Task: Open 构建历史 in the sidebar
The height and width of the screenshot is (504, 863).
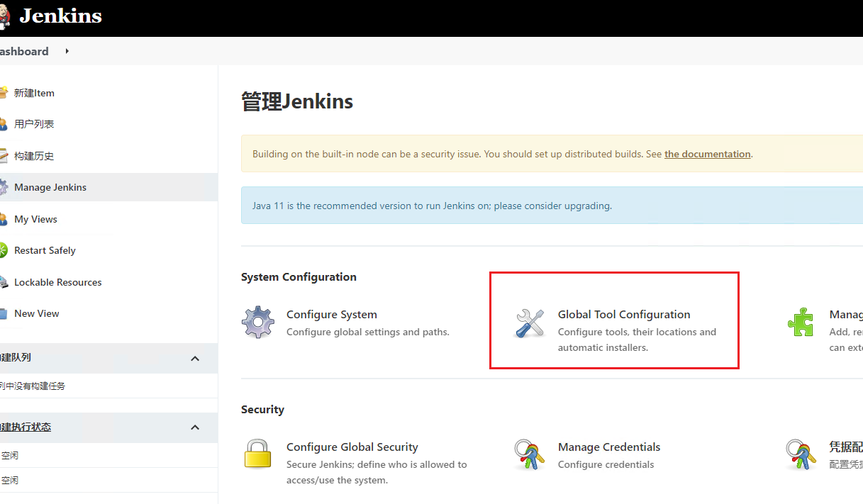Action: (34, 156)
